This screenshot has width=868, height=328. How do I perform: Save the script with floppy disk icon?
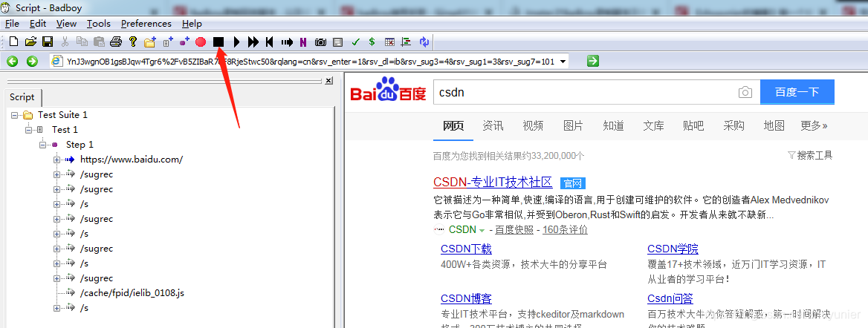[48, 42]
